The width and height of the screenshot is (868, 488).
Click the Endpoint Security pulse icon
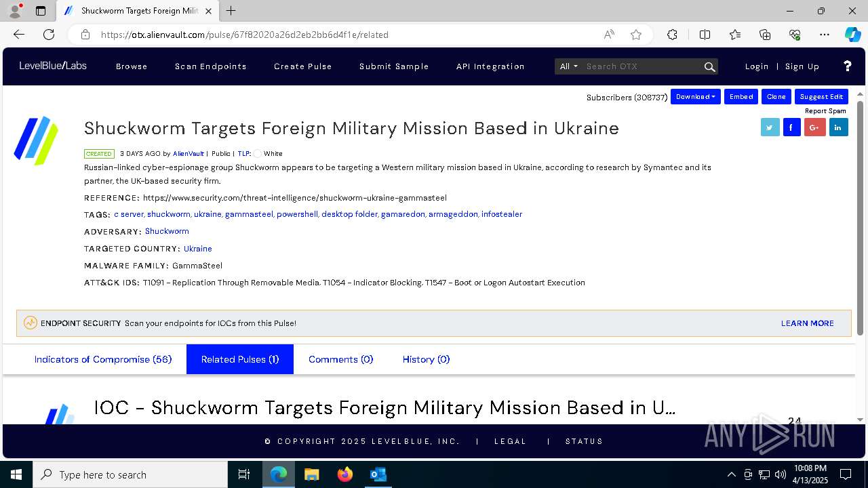tap(31, 323)
